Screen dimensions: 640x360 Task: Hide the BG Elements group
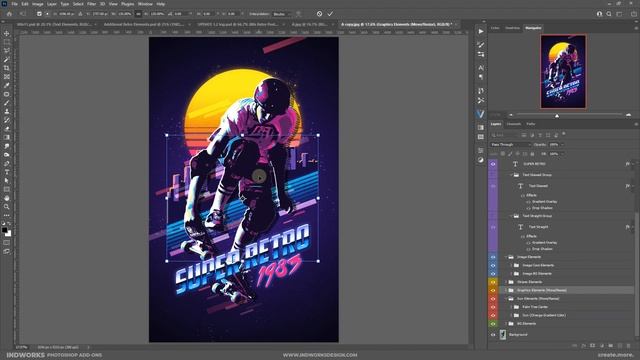(x=493, y=324)
